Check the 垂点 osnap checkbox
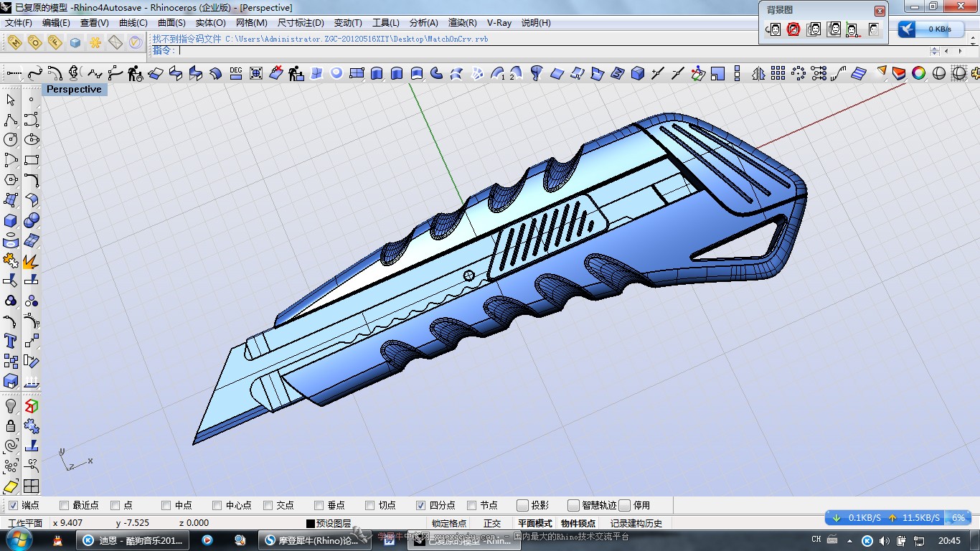 319,505
